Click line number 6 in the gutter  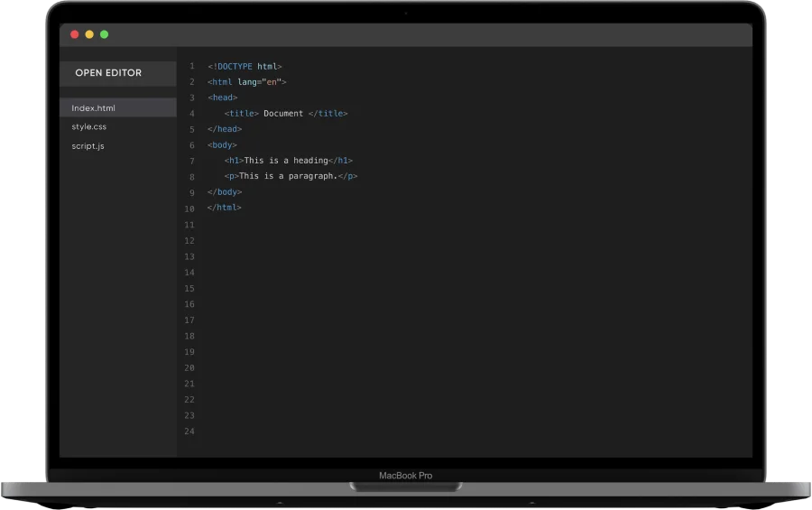[191, 145]
